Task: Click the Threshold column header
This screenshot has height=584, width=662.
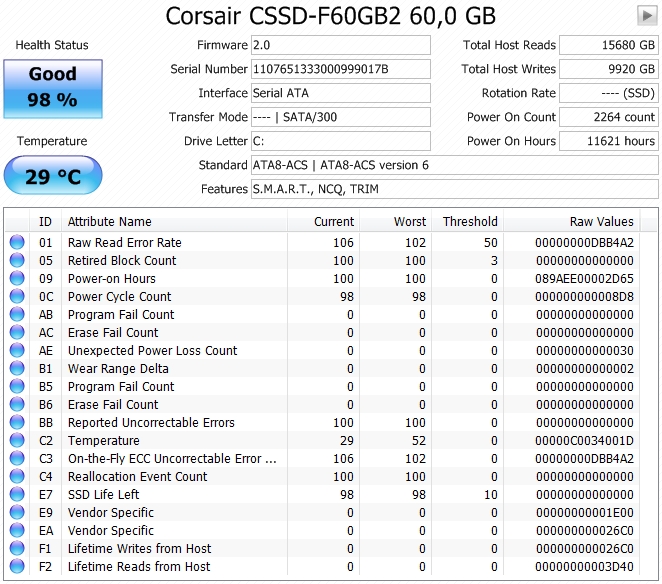Action: coord(467,221)
